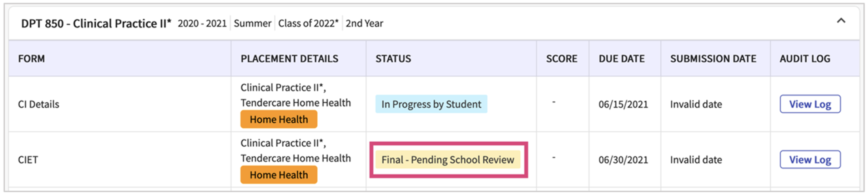The image size is (868, 196).
Task: Click the 06/15/2021 due date
Action: click(x=623, y=104)
